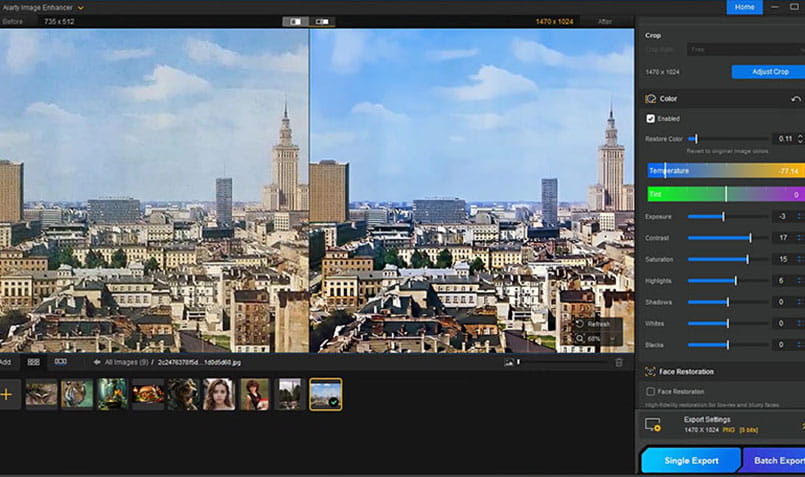Switch to grid view in the filmstrip

point(33,361)
